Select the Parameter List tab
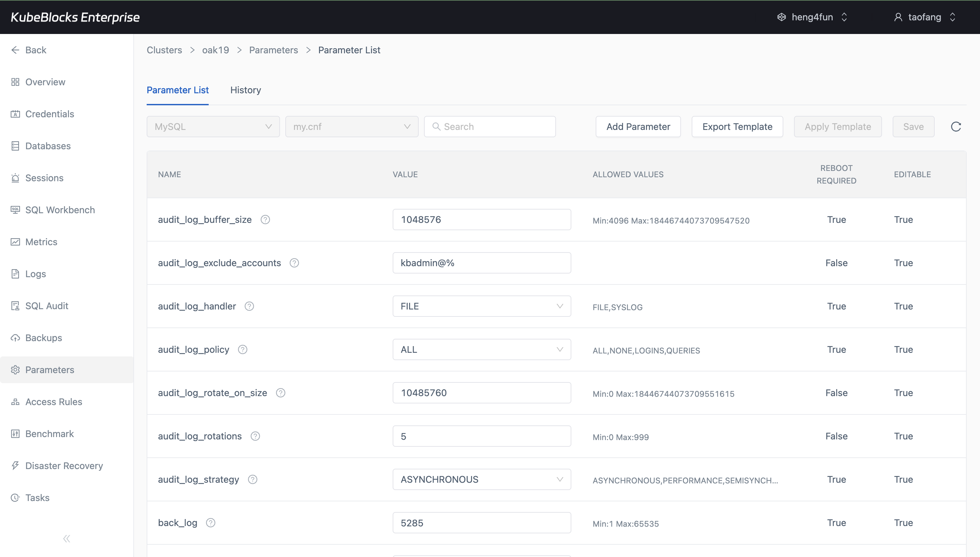This screenshot has width=980, height=557. [178, 90]
